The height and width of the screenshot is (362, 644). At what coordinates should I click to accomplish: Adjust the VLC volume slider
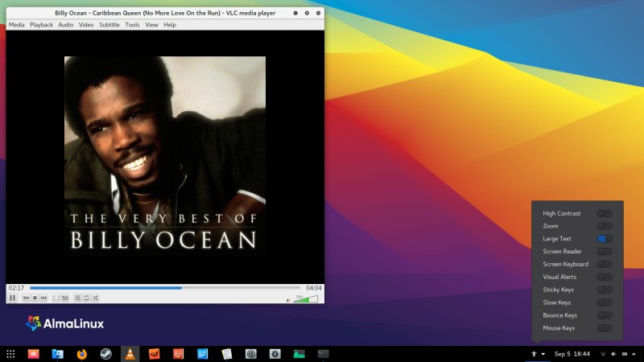click(x=306, y=298)
